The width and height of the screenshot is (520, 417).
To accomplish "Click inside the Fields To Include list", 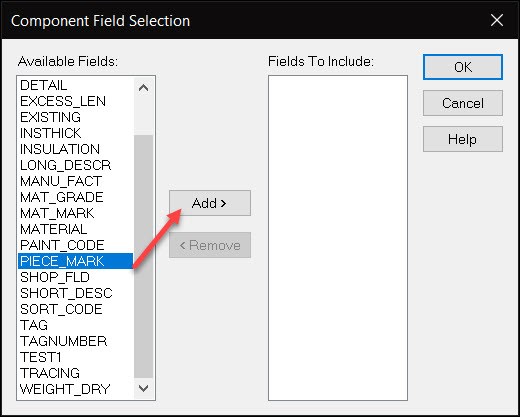I will (x=338, y=238).
